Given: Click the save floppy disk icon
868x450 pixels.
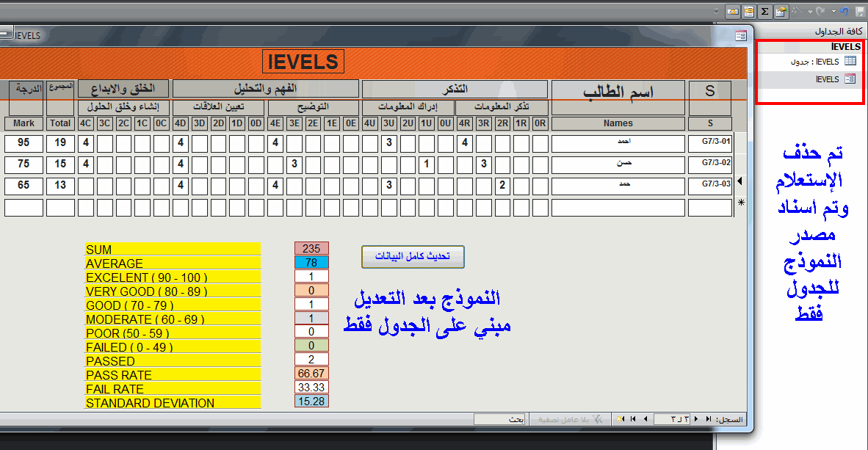Looking at the screenshot, I should [861, 12].
